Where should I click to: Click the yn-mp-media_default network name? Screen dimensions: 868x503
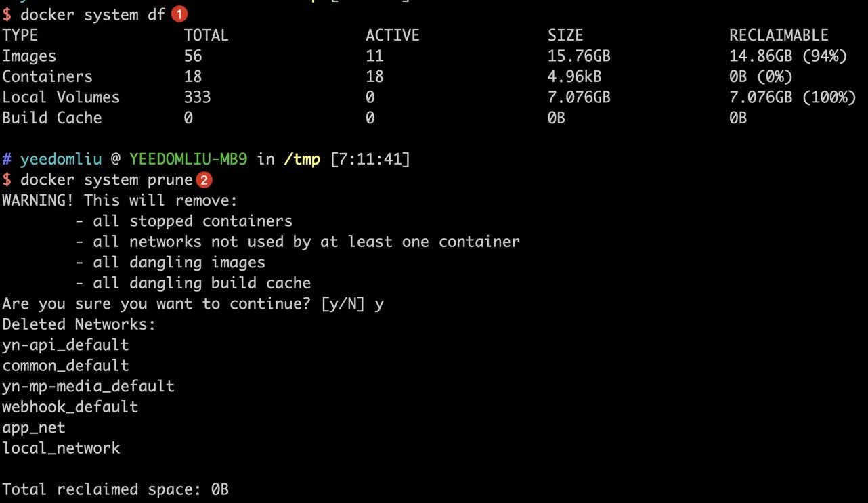point(89,386)
